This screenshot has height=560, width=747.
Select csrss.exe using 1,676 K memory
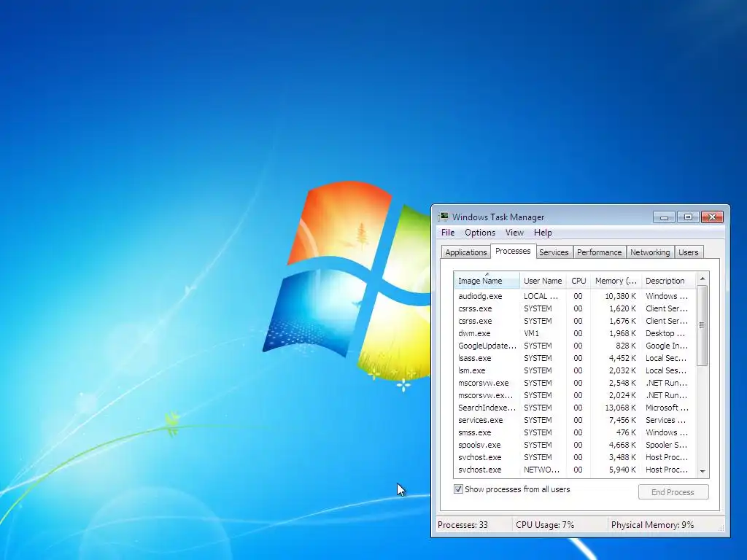tap(575, 321)
